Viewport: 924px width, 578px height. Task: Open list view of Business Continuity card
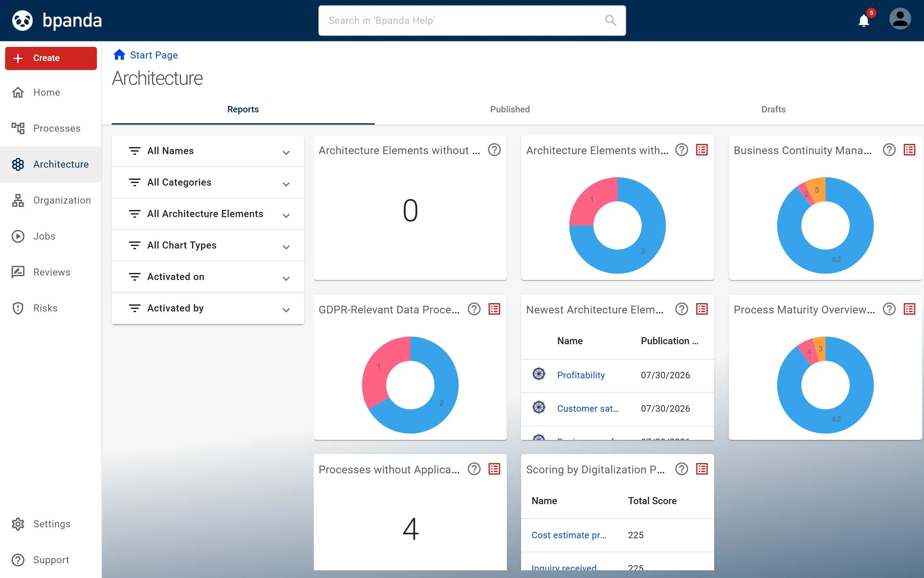click(910, 150)
